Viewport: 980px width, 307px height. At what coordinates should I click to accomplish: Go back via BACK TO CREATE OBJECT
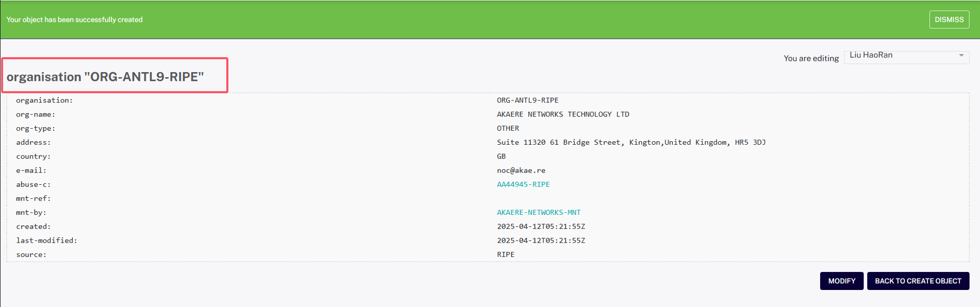(x=918, y=281)
